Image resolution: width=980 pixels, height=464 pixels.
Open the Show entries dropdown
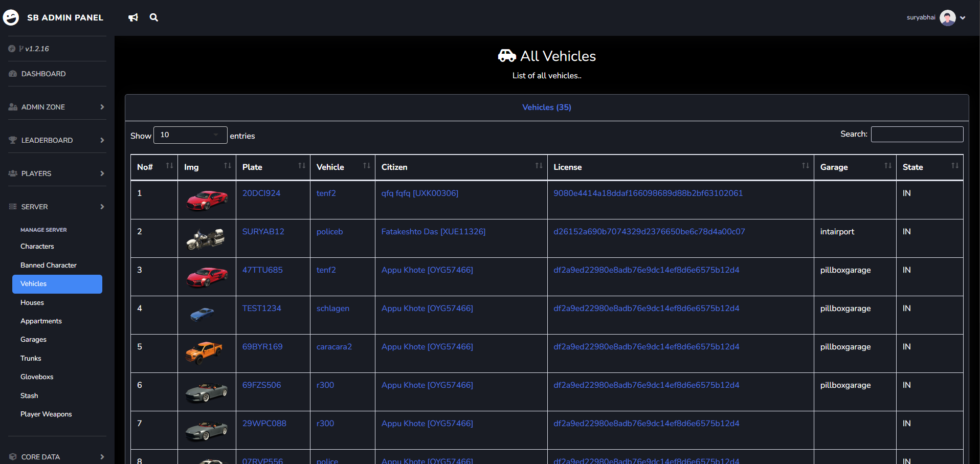[190, 135]
